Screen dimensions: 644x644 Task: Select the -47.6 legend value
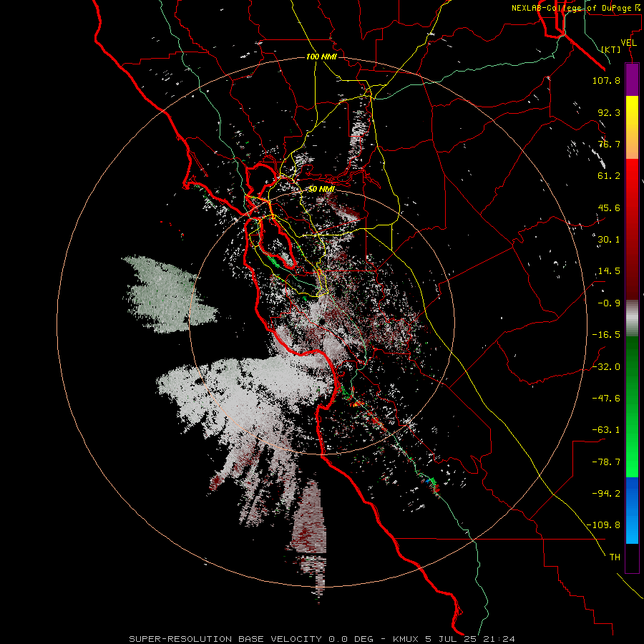tap(606, 398)
